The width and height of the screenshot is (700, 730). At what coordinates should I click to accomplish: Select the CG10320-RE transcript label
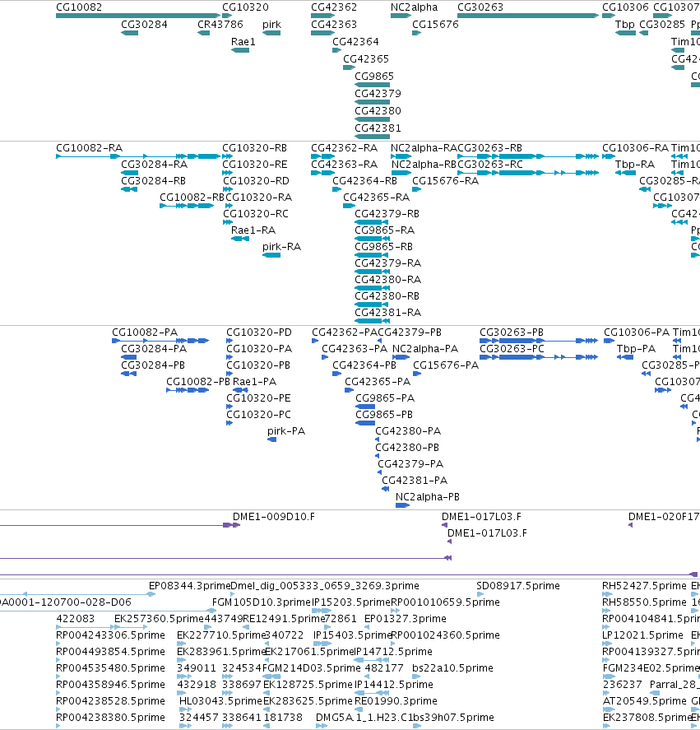click(255, 165)
